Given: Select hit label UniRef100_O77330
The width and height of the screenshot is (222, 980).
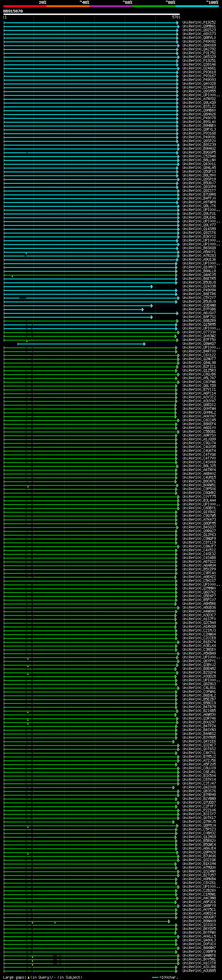Looking at the screenshot, I should click(199, 332).
